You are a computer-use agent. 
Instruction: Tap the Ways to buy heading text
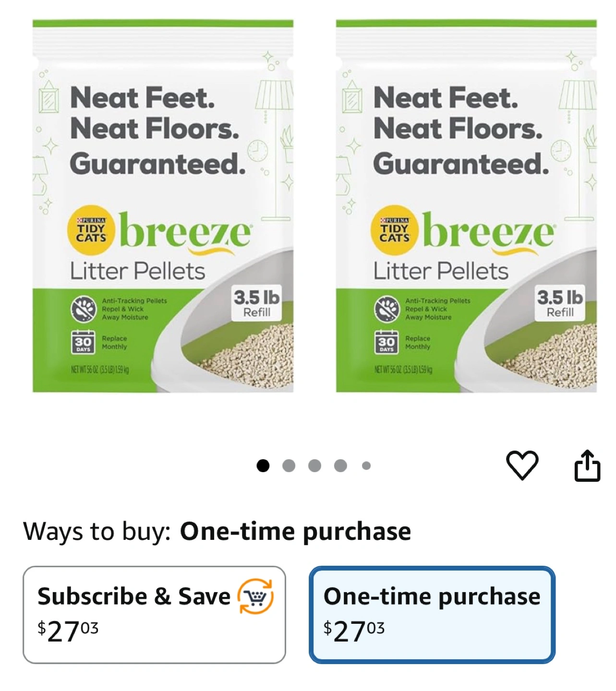(x=97, y=532)
